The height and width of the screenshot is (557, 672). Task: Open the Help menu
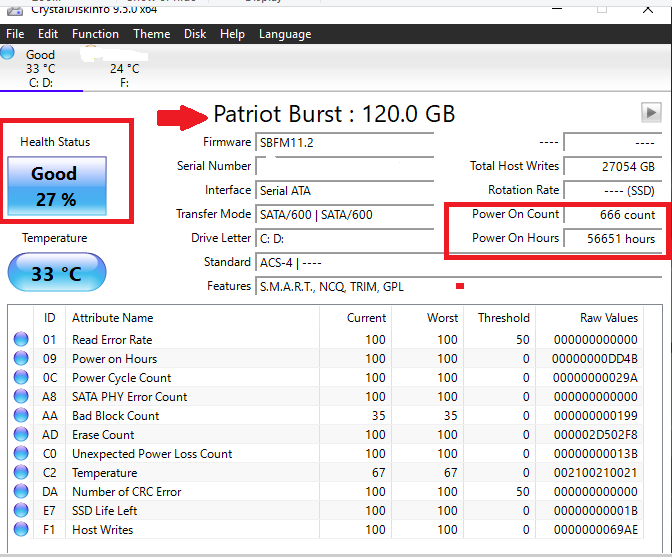(232, 34)
